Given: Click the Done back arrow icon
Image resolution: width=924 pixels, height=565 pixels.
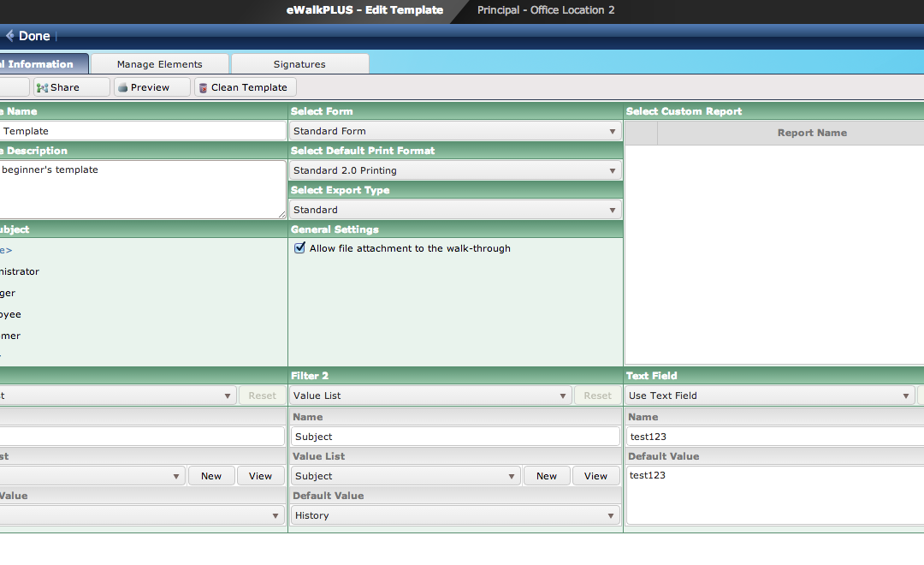Looking at the screenshot, I should pos(10,36).
